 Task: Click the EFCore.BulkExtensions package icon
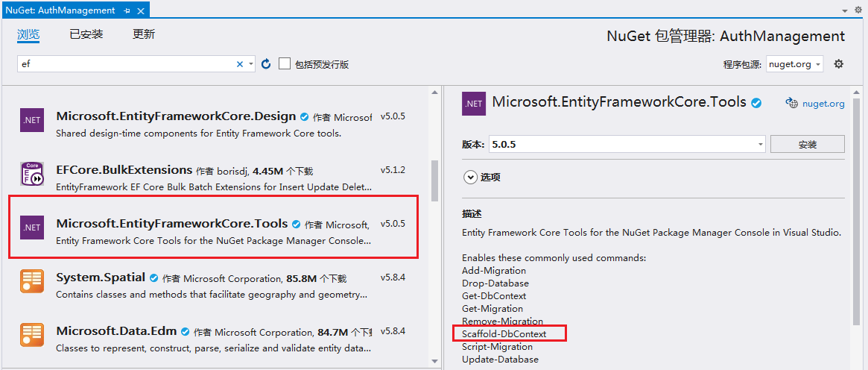32,174
